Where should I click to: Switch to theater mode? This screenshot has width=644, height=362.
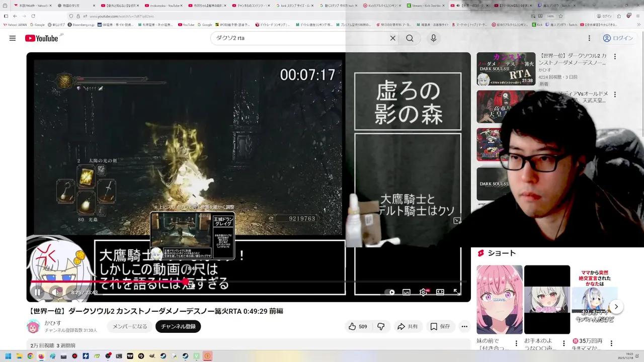click(x=440, y=292)
